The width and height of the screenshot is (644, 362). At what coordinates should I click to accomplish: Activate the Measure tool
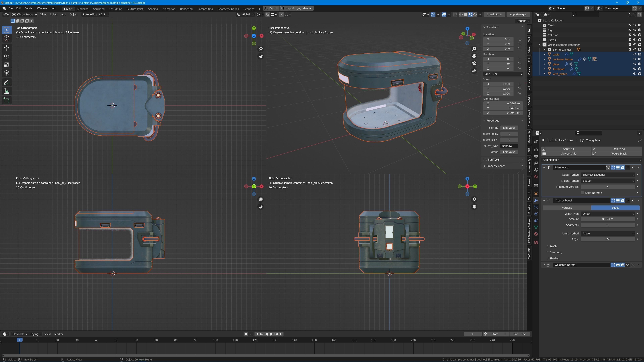pos(7,91)
